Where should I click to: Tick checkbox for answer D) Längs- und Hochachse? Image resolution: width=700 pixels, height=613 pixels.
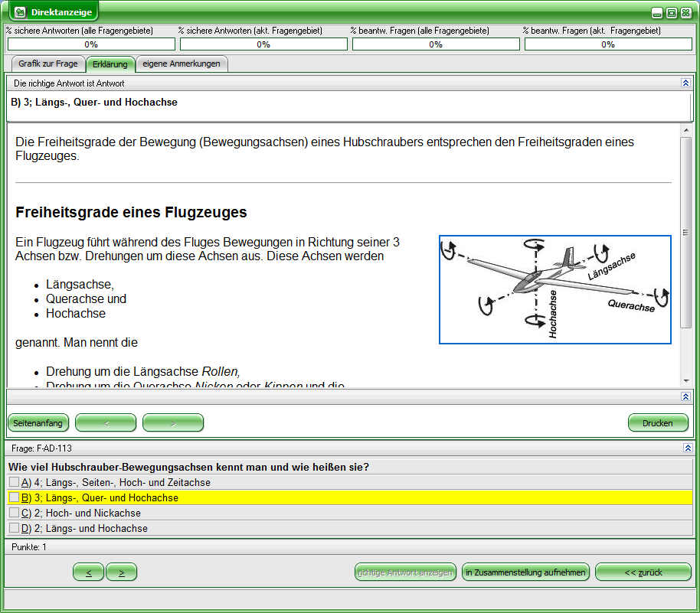[15, 528]
